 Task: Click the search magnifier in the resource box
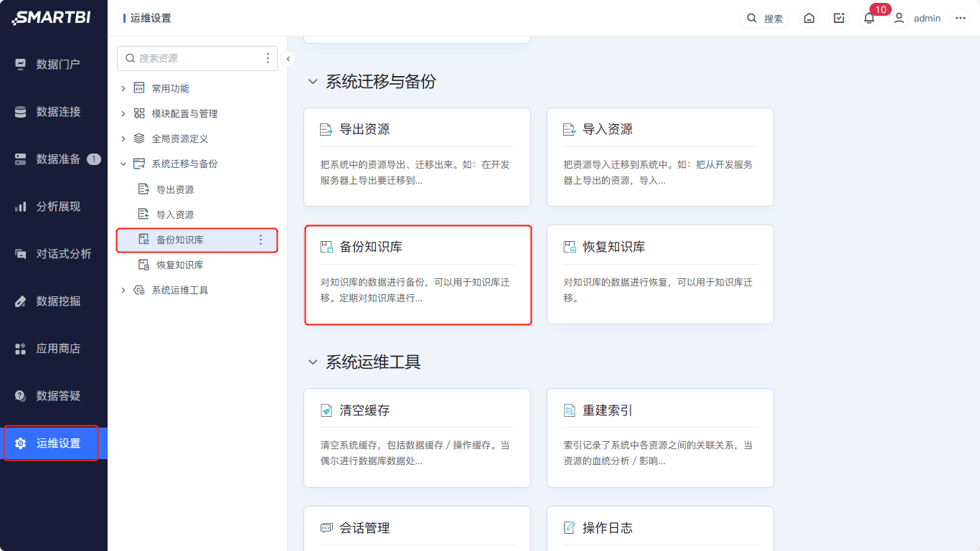130,58
